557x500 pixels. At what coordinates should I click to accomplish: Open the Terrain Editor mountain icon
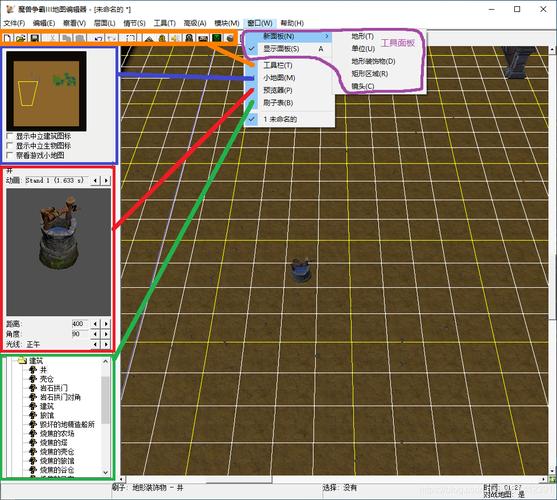pos(149,38)
